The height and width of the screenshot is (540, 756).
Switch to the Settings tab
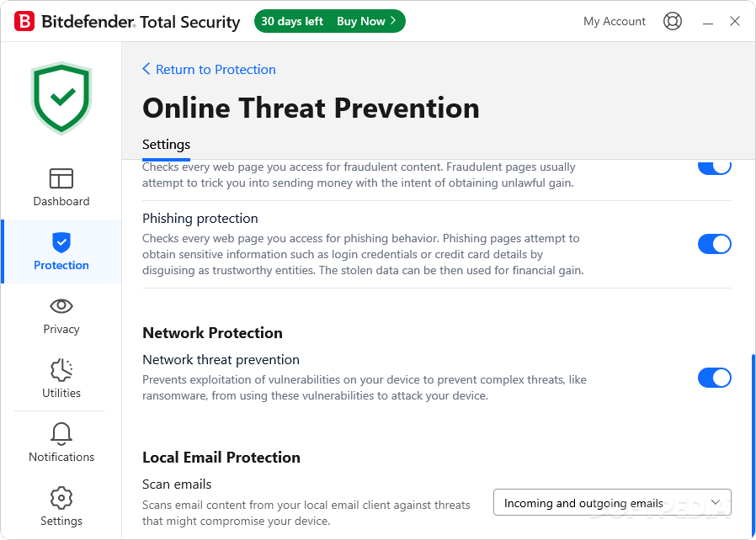pyautogui.click(x=166, y=144)
